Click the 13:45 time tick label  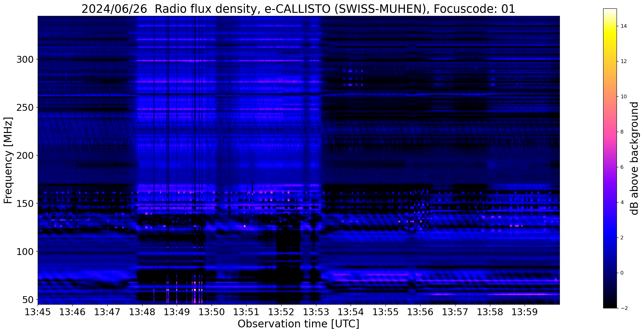pos(38,312)
